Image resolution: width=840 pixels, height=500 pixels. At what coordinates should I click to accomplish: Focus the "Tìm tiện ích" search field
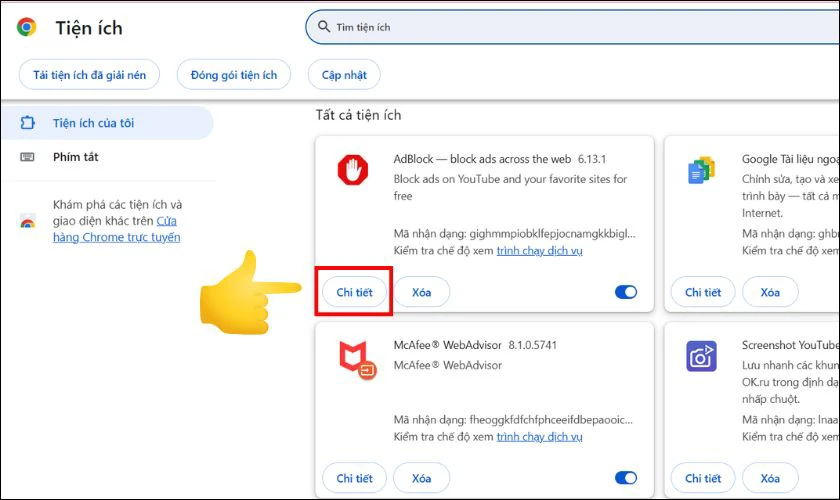click(x=572, y=27)
